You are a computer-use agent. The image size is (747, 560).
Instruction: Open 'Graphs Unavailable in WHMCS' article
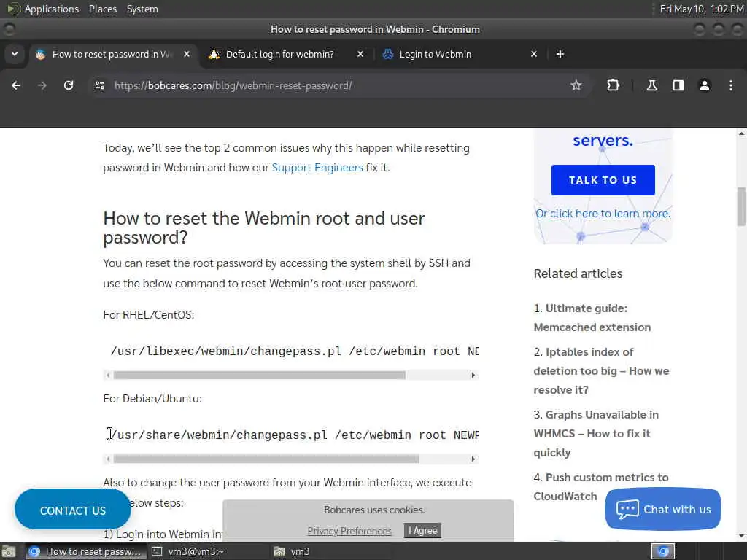pyautogui.click(x=596, y=433)
